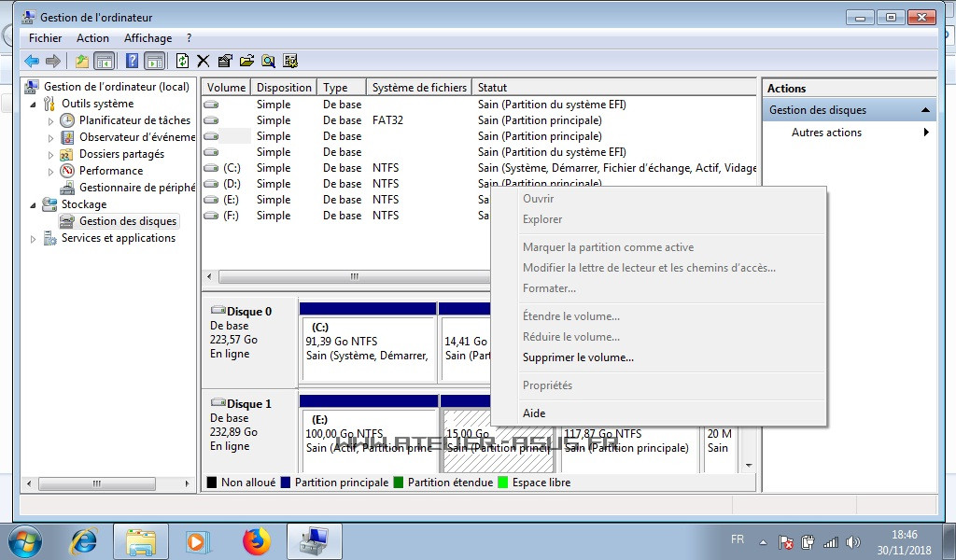The image size is (956, 560).
Task: Launch Firefox from the taskbar
Action: [257, 541]
